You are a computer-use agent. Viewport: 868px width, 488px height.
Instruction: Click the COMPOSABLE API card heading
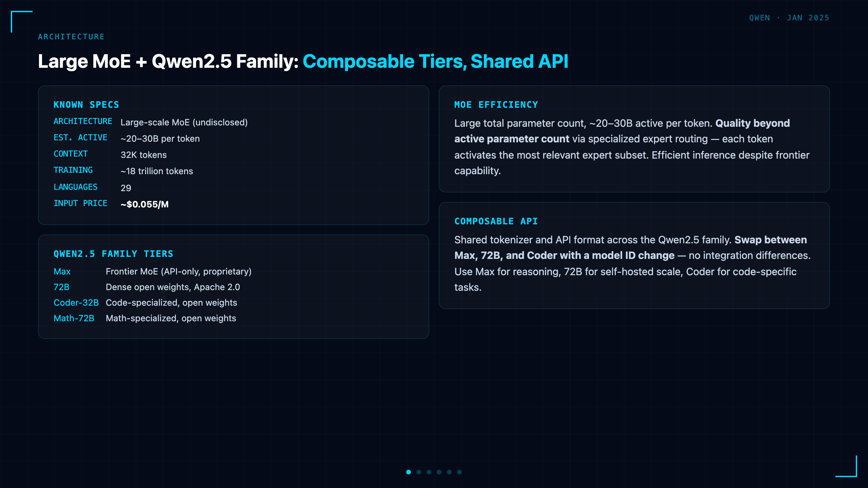496,221
